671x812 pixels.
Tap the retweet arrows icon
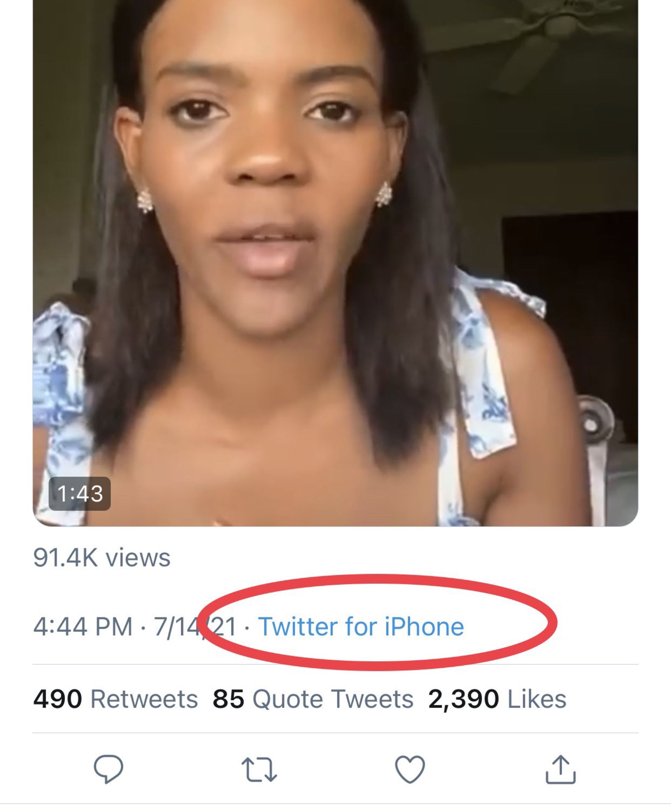(x=259, y=769)
